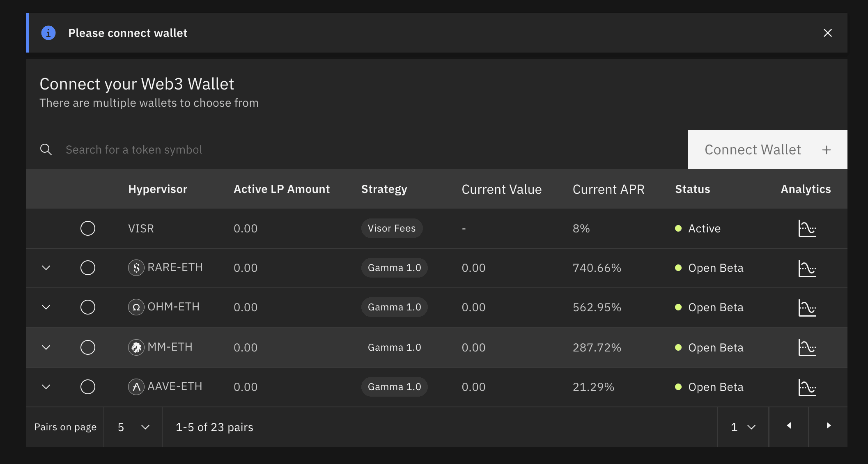
Task: Click the AAVE token logo
Action: click(136, 387)
